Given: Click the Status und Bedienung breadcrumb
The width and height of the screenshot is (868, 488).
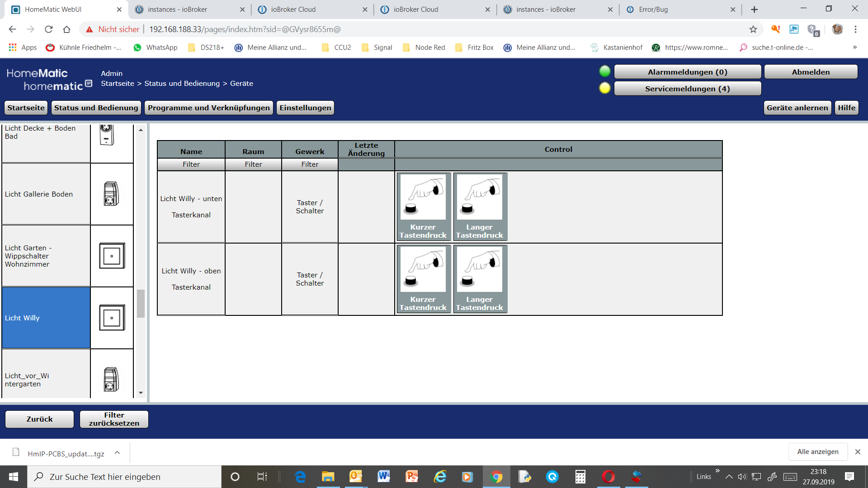Looking at the screenshot, I should (182, 83).
